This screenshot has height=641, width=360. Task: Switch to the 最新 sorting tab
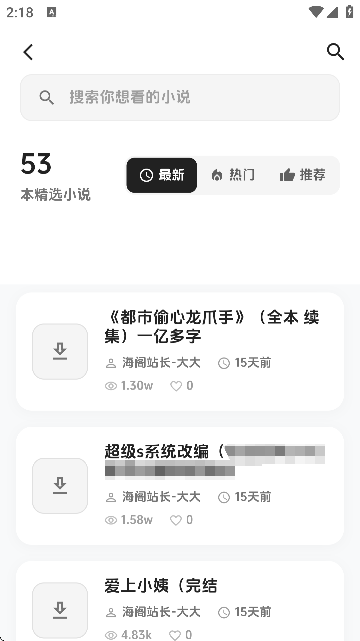pos(162,175)
